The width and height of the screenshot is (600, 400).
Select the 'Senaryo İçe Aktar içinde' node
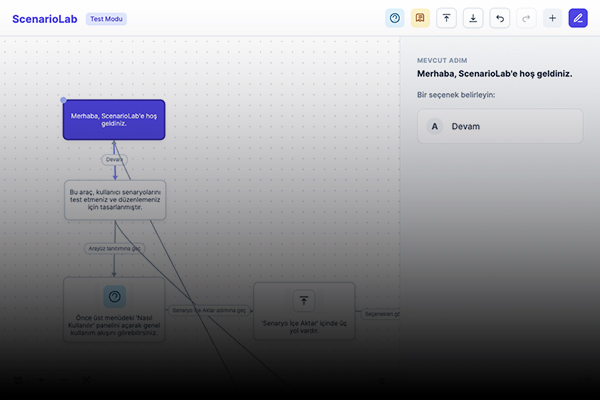(x=304, y=311)
